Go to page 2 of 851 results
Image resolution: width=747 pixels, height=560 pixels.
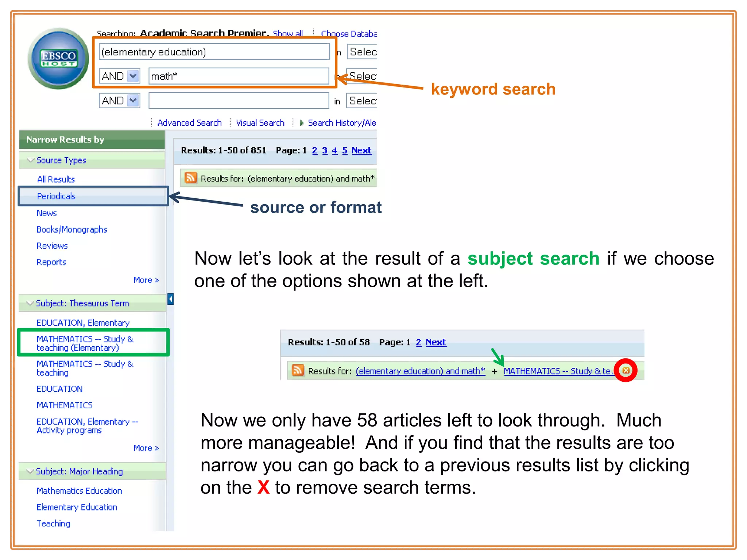(315, 150)
